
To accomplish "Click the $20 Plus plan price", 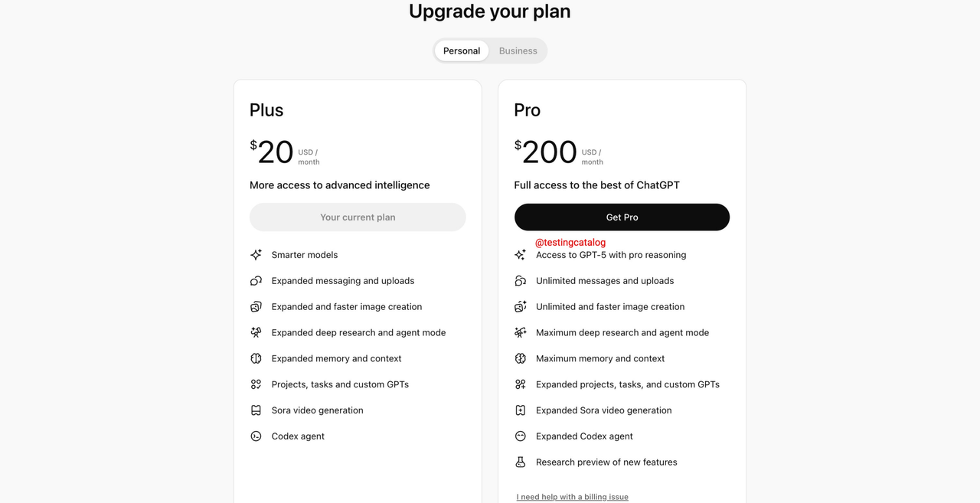I will click(x=273, y=152).
